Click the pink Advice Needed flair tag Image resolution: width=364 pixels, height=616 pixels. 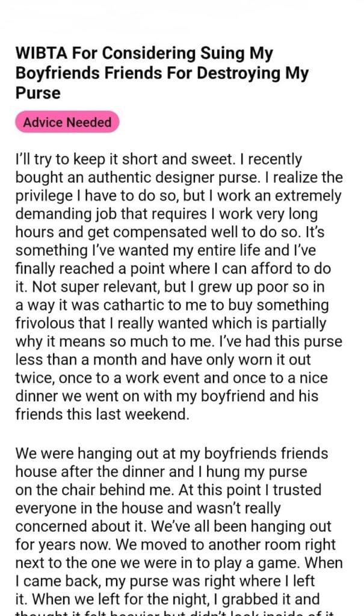pos(67,123)
